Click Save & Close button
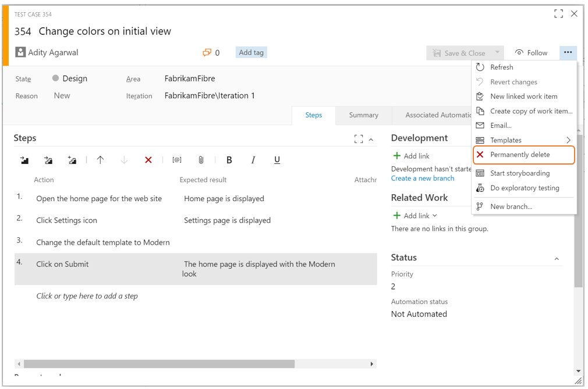Screen dimensions: 588x389 pos(459,53)
